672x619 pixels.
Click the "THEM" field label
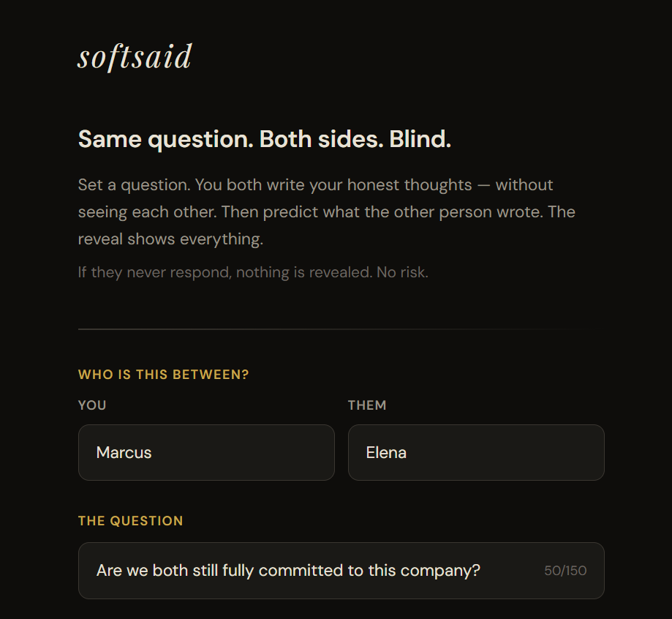(367, 405)
